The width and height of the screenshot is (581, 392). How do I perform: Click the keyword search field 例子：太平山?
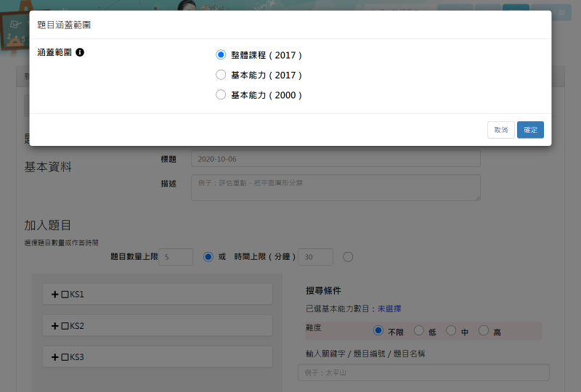click(423, 372)
